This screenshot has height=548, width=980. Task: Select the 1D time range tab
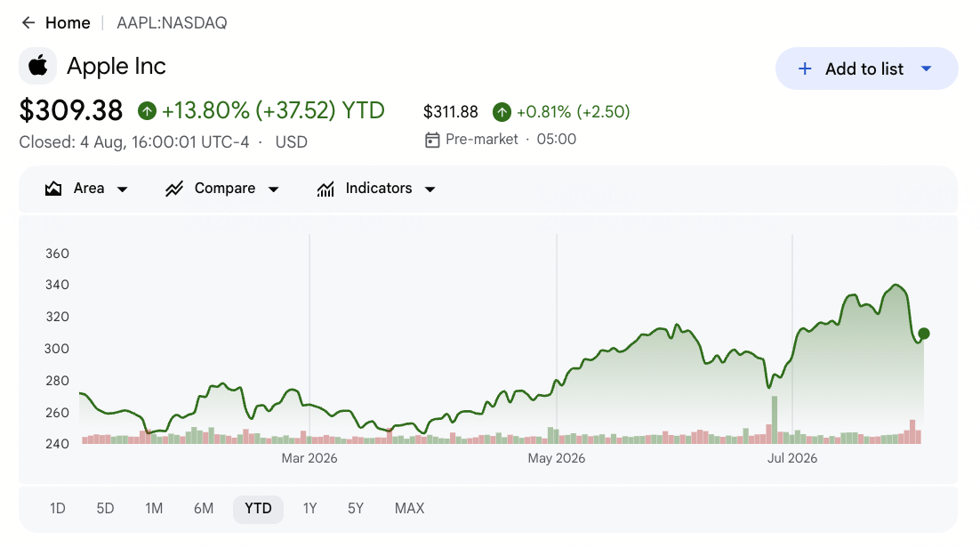coord(58,509)
